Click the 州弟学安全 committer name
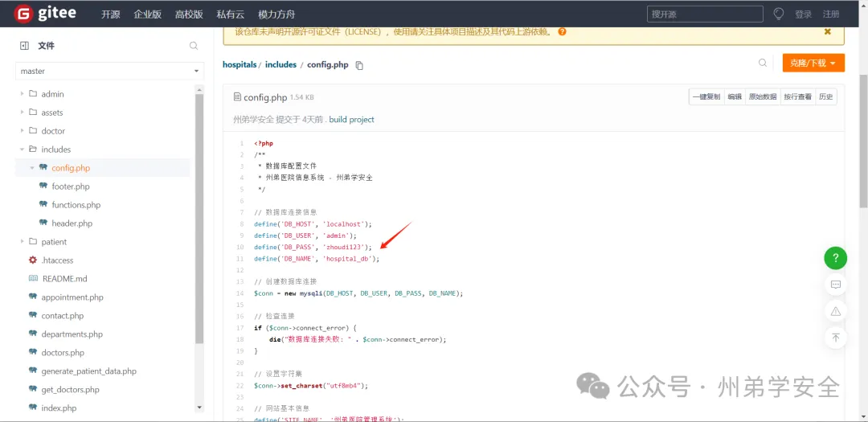This screenshot has height=422, width=868. click(253, 120)
